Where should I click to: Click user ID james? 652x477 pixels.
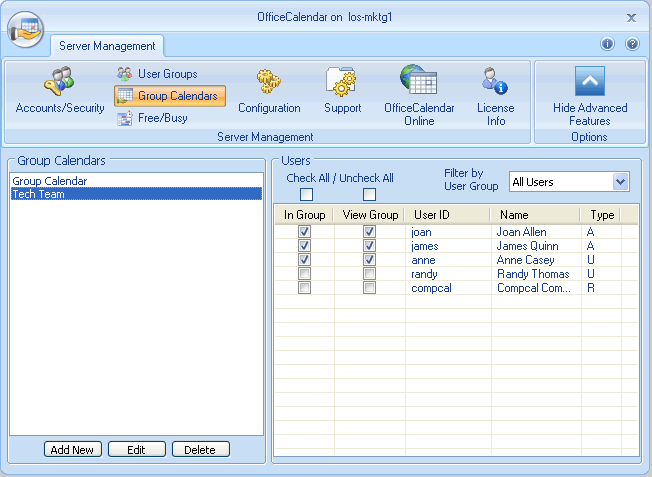[x=425, y=246]
